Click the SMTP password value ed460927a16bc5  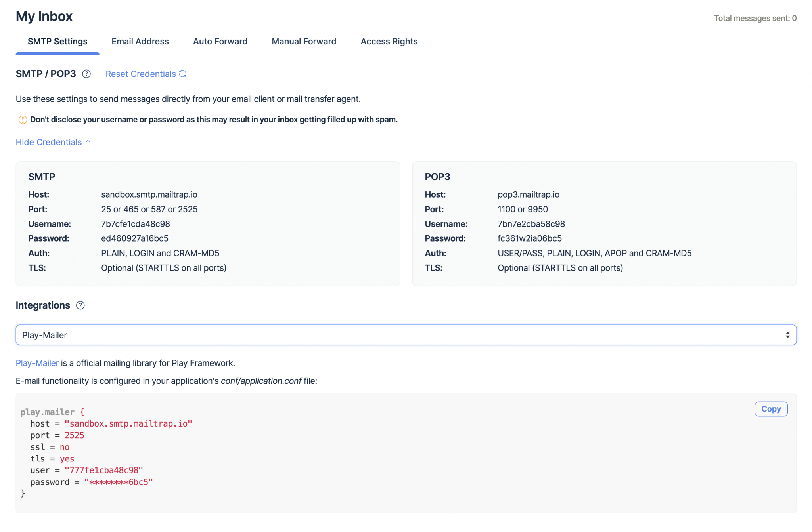[x=135, y=238]
